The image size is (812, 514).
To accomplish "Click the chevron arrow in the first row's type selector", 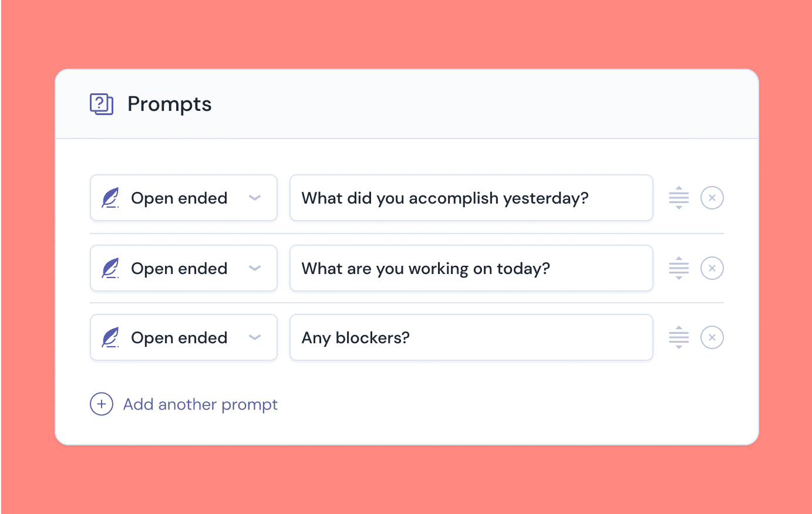I will tap(255, 198).
